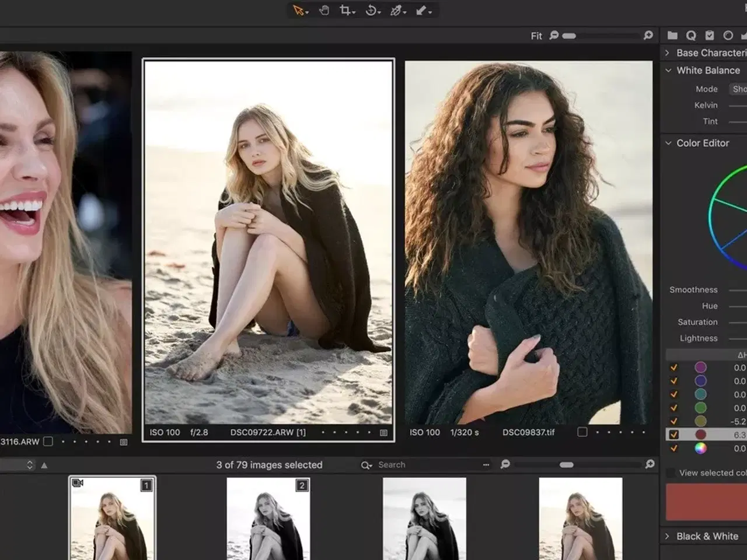Click the color wheel in Color Editor

[x=728, y=217]
